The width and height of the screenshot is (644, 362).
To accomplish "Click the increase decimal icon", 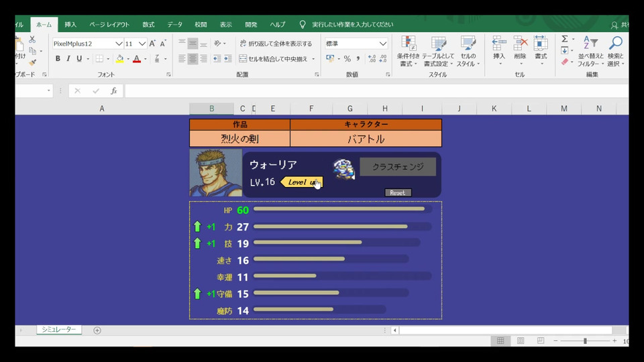I will [372, 59].
